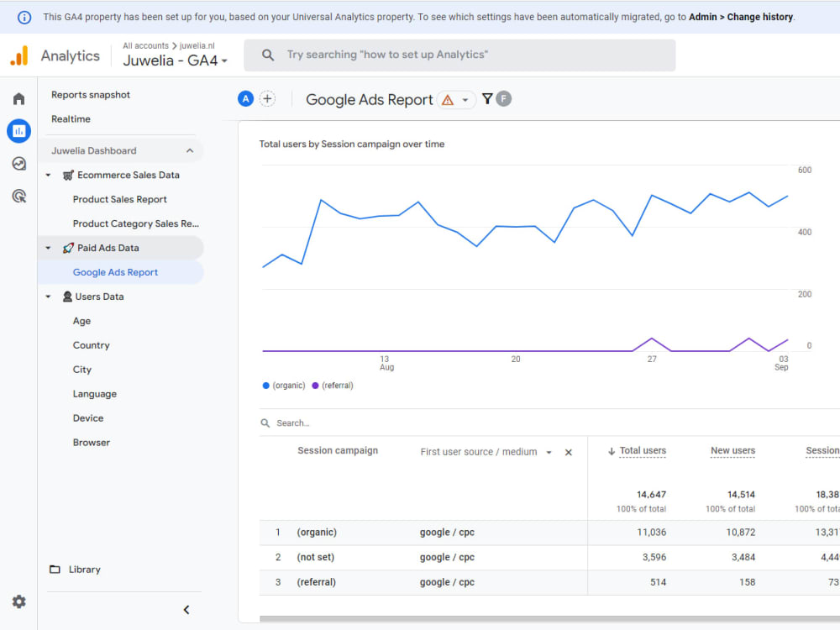Collapse the Juwelia Dashboard collection
This screenshot has height=630, width=840.
(190, 150)
